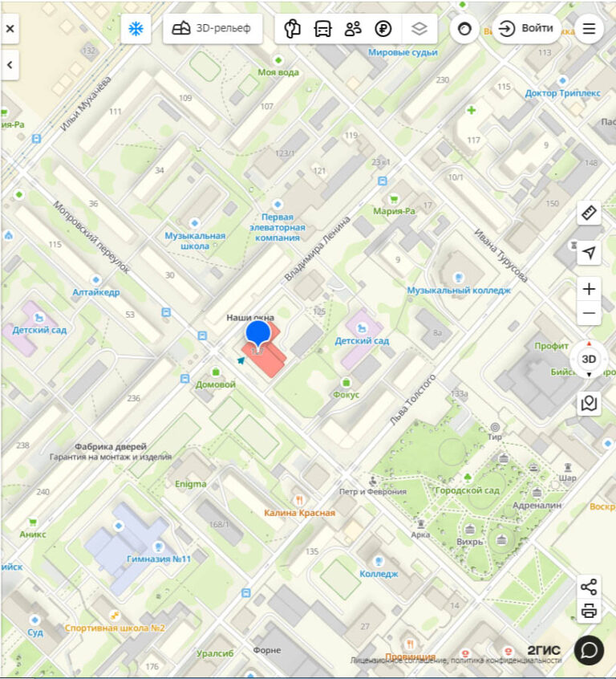616x679 pixels.
Task: Select the Форне label
Action: pos(267,650)
